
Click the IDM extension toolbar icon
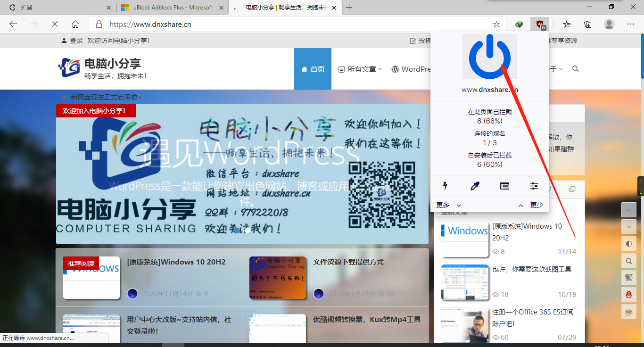[519, 24]
